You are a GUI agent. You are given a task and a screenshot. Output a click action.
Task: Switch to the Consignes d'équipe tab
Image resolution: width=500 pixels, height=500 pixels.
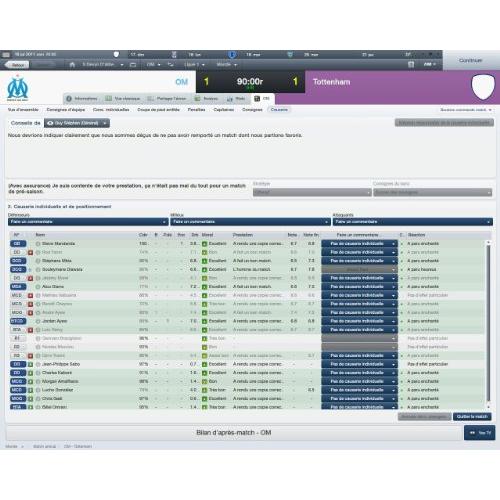click(66, 110)
